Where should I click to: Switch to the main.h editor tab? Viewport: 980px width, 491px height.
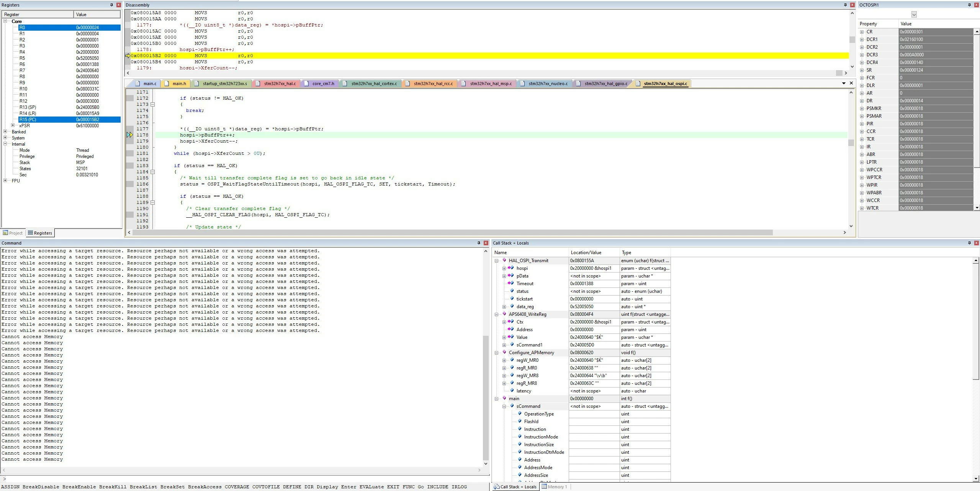coord(175,84)
